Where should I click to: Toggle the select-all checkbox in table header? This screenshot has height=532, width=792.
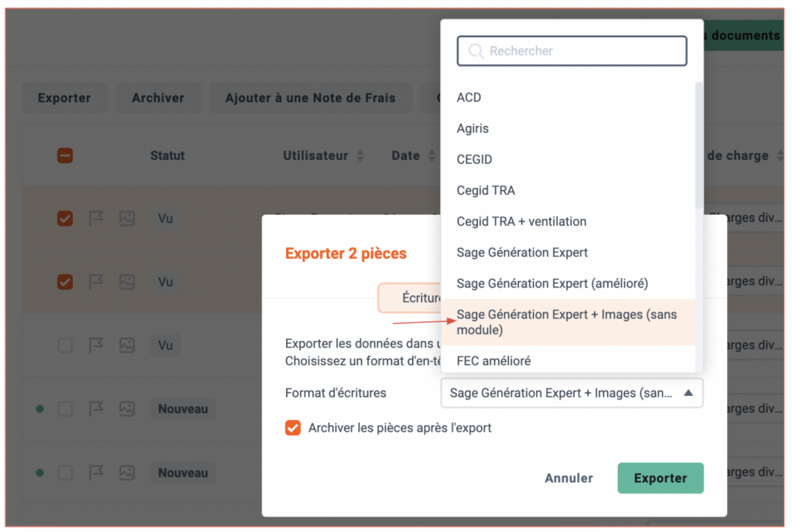(65, 155)
